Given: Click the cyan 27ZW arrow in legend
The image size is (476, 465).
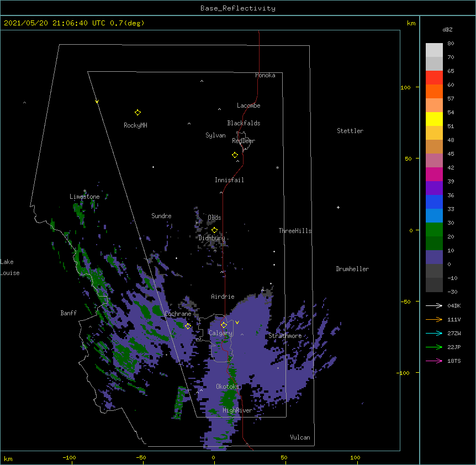Looking at the screenshot, I should click(x=434, y=333).
